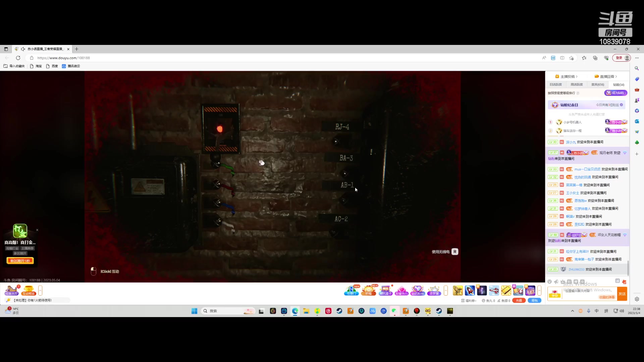Expand the activity icons list arrow

446,290
